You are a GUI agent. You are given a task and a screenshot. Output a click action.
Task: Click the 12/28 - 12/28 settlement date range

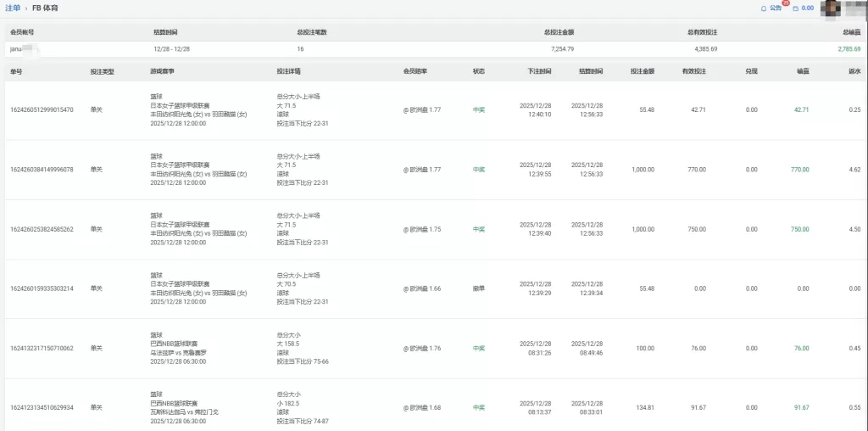[172, 49]
